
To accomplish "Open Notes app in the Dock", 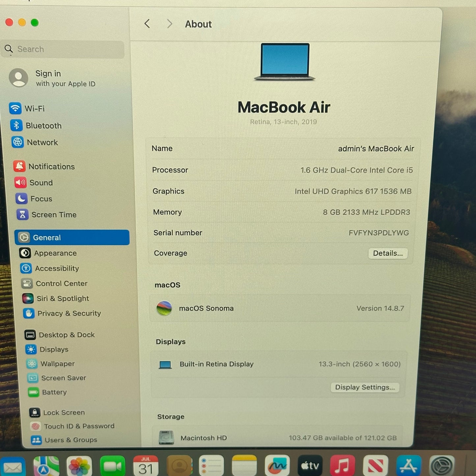I will 244,466.
